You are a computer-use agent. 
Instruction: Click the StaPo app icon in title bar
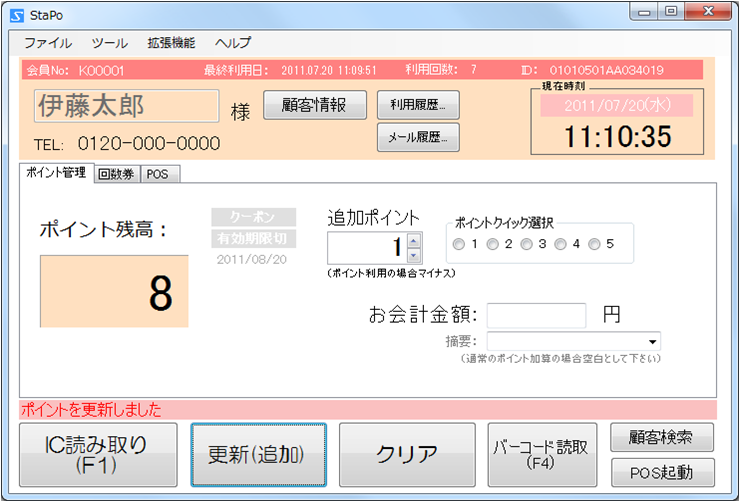17,16
